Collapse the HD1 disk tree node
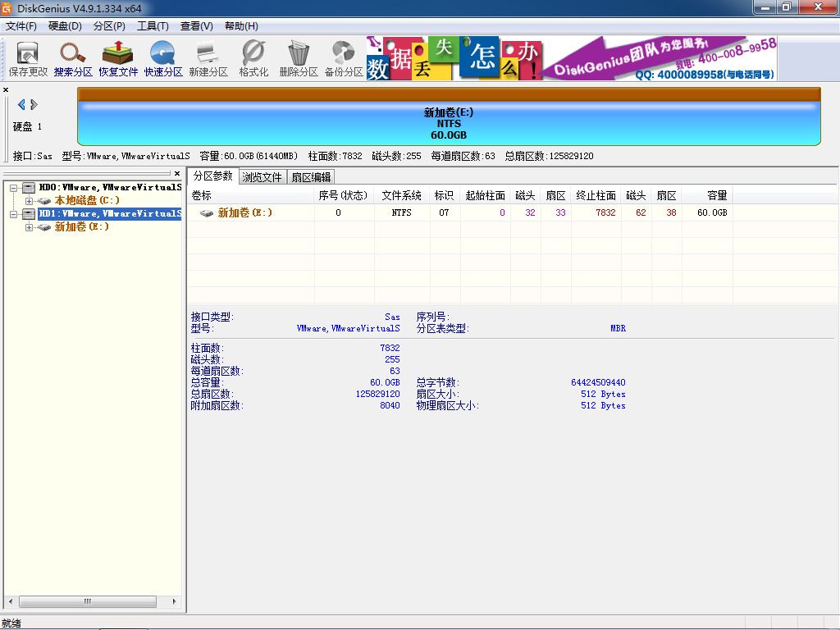The width and height of the screenshot is (840, 630). coord(14,214)
